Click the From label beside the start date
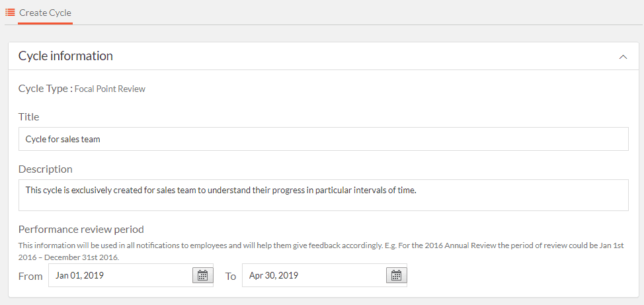The image size is (644, 305). 30,277
